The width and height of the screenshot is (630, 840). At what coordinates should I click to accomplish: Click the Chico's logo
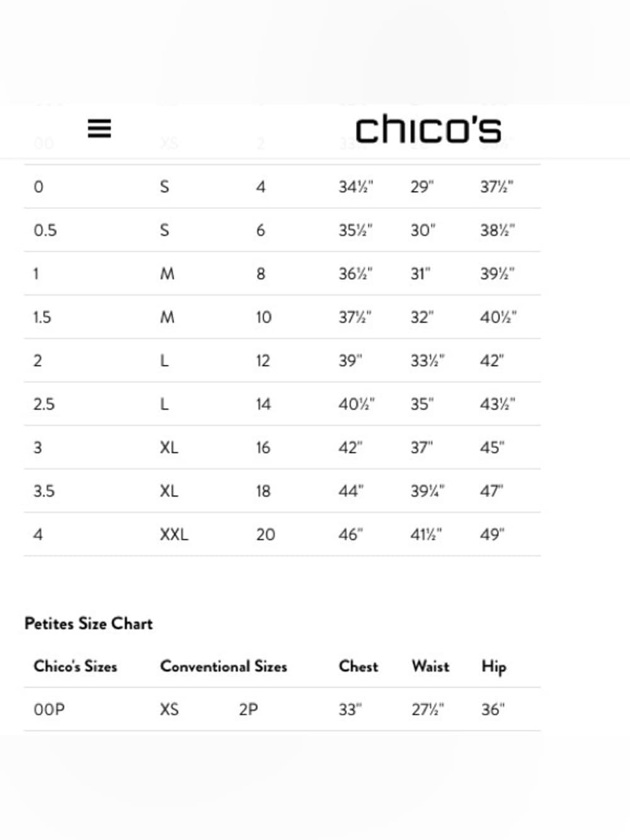point(428,130)
